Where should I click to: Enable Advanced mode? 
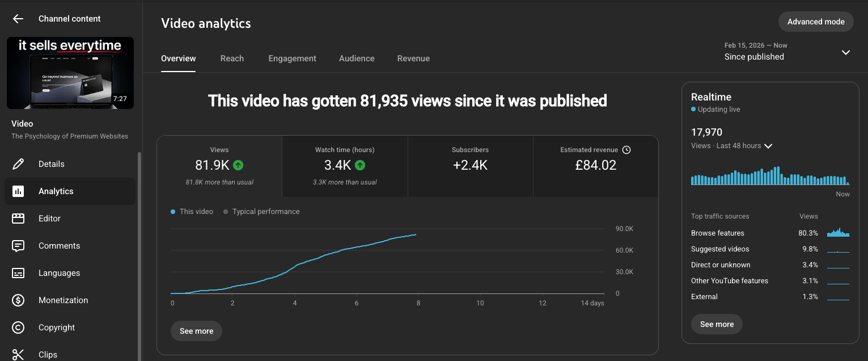coord(816,21)
